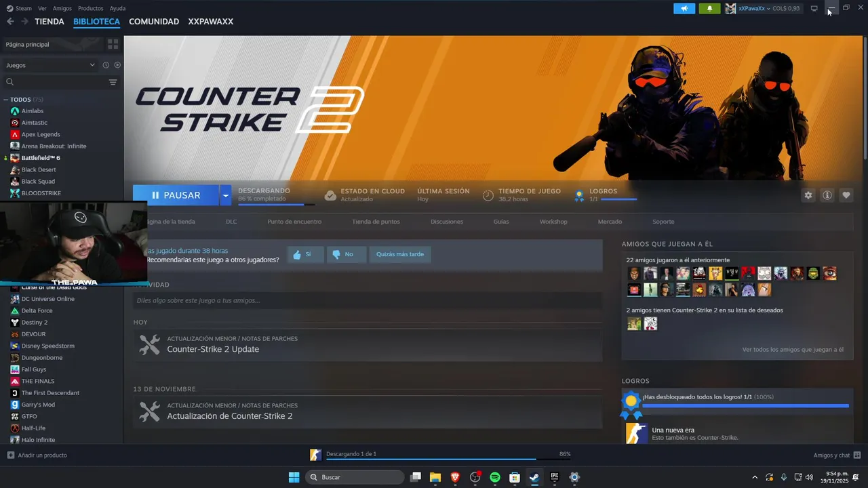Open the xXPawaXx account dropdown

(x=753, y=8)
